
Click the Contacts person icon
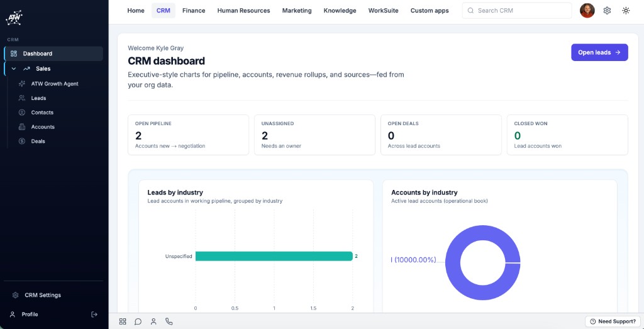pyautogui.click(x=22, y=113)
